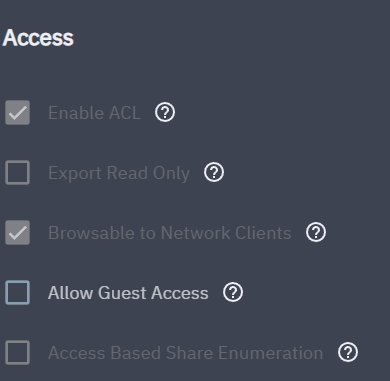Check Access Based Share Enumeration box
Screen dimensions: 390x381
[x=17, y=352]
